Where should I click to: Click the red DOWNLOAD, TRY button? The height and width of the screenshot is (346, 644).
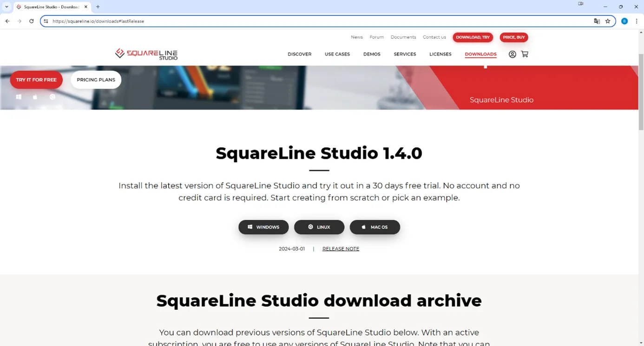coord(473,37)
